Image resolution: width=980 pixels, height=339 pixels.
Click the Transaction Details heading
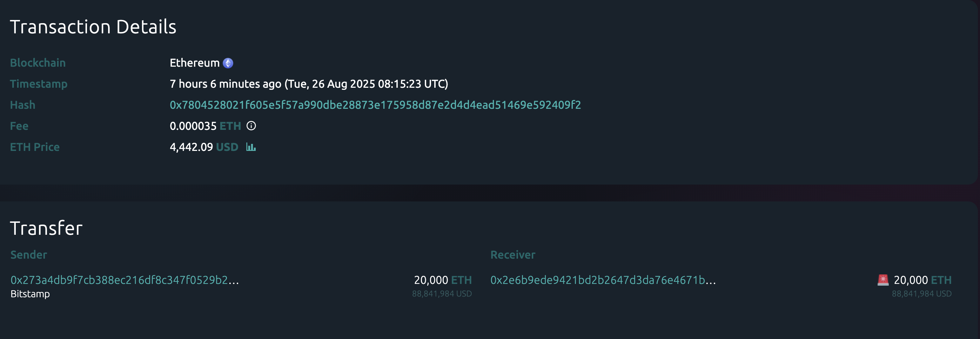[93, 27]
